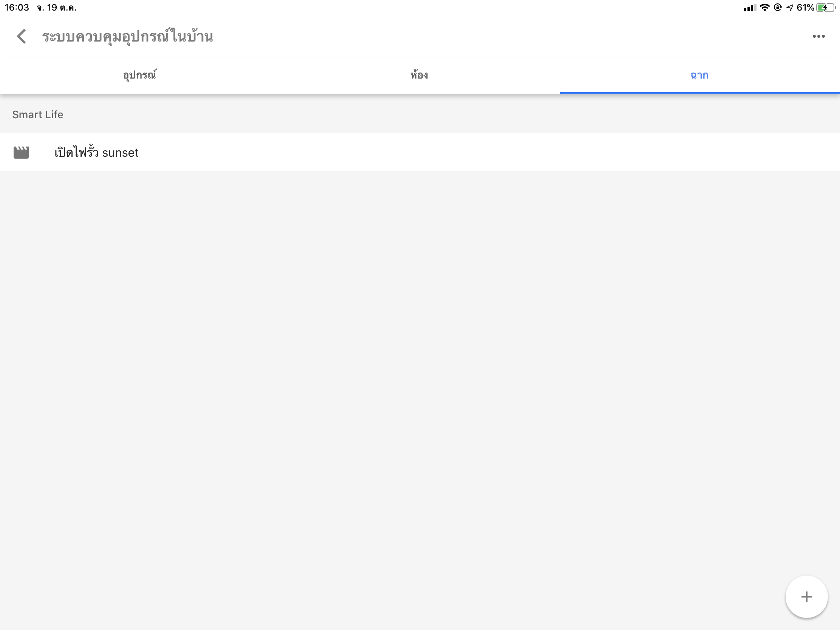Tap the date จ. 19 ต.ค.
This screenshot has height=630, width=840.
tap(57, 8)
